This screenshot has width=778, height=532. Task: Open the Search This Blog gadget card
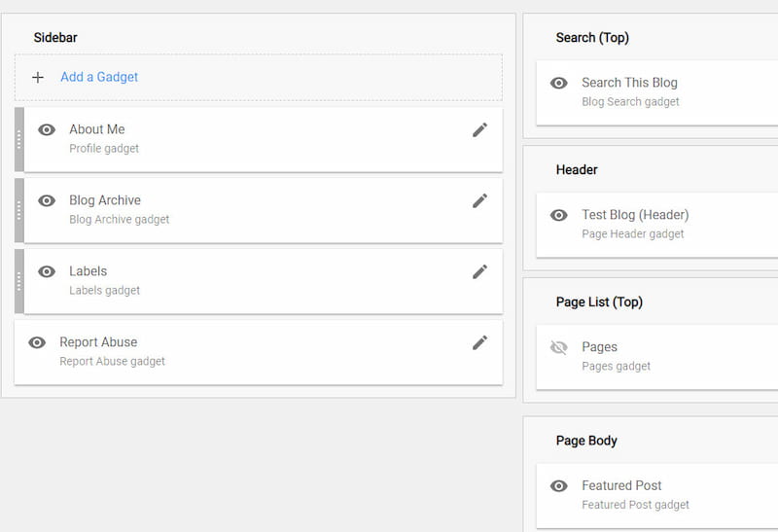click(657, 92)
